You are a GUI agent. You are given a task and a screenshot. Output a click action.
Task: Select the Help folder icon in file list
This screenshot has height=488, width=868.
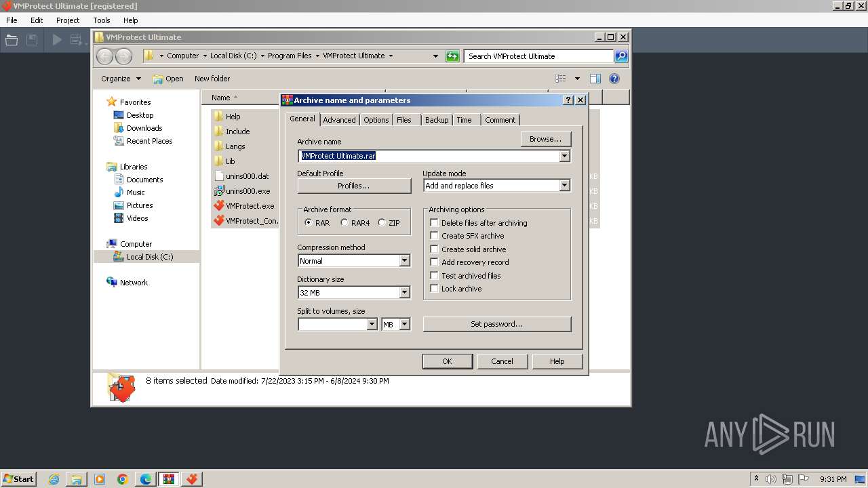coord(218,117)
